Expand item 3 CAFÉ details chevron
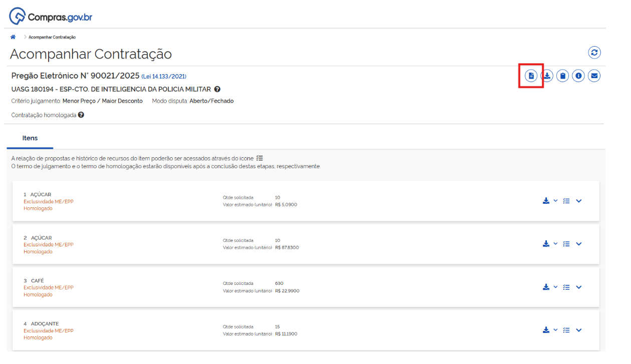The height and width of the screenshot is (364, 631). 579,287
